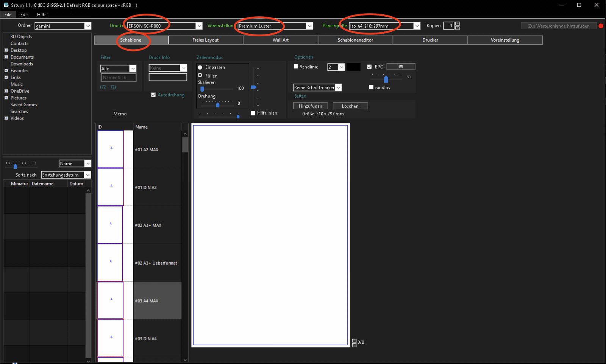Open the Name thumbnail label dropdown

click(88, 163)
